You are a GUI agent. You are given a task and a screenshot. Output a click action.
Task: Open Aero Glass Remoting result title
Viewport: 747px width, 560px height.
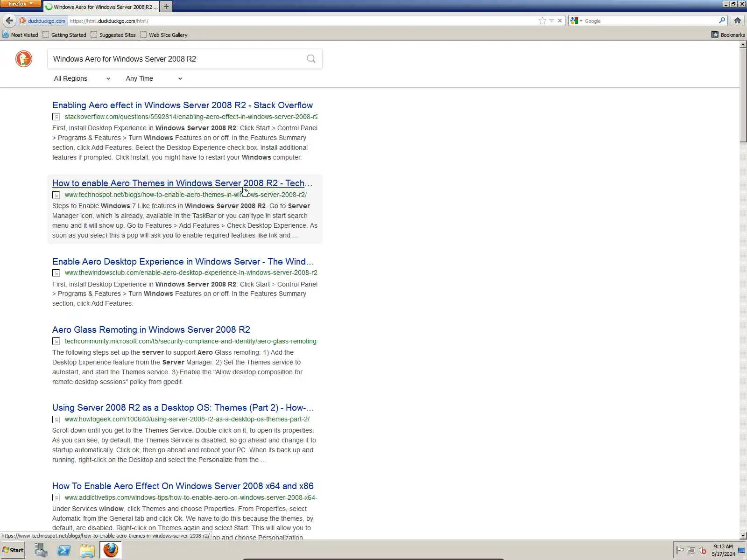point(151,330)
